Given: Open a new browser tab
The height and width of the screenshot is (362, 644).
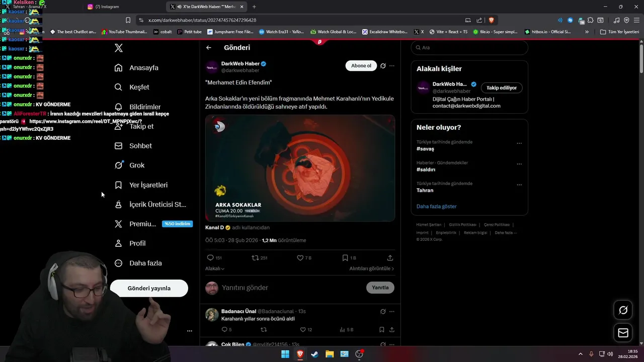Looking at the screenshot, I should (x=254, y=7).
